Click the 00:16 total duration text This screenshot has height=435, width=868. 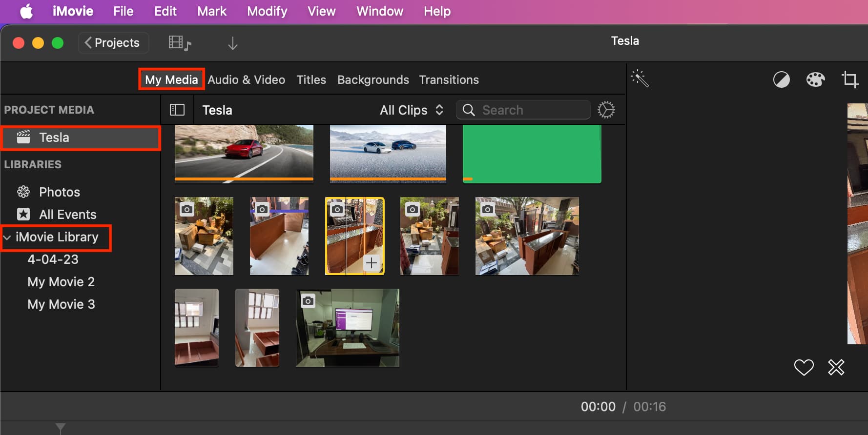coord(650,407)
